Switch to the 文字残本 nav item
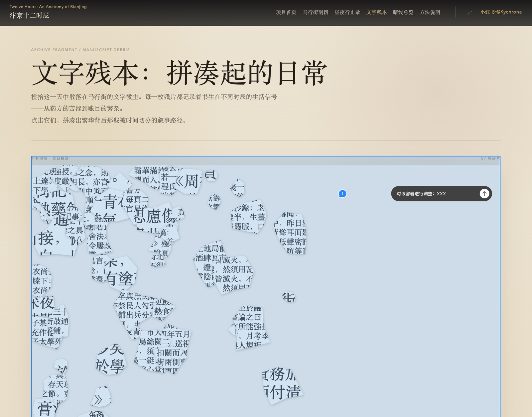Screen dimensions: 532x417 (x=376, y=12)
